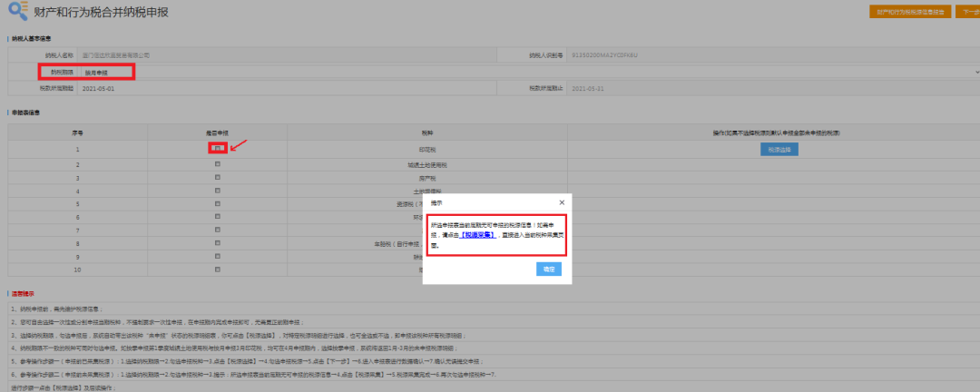Close the 提示 dialog with the X
This screenshot has height=392, width=980.
click(561, 202)
